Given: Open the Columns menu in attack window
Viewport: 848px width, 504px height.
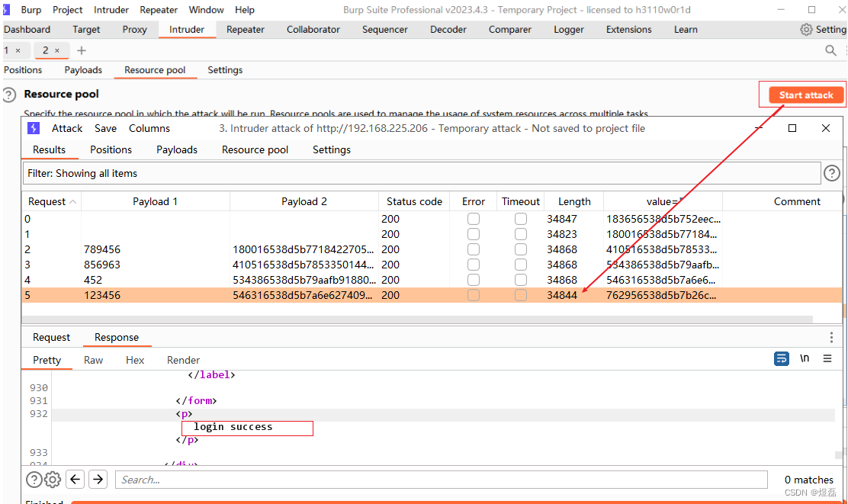Looking at the screenshot, I should pyautogui.click(x=149, y=128).
